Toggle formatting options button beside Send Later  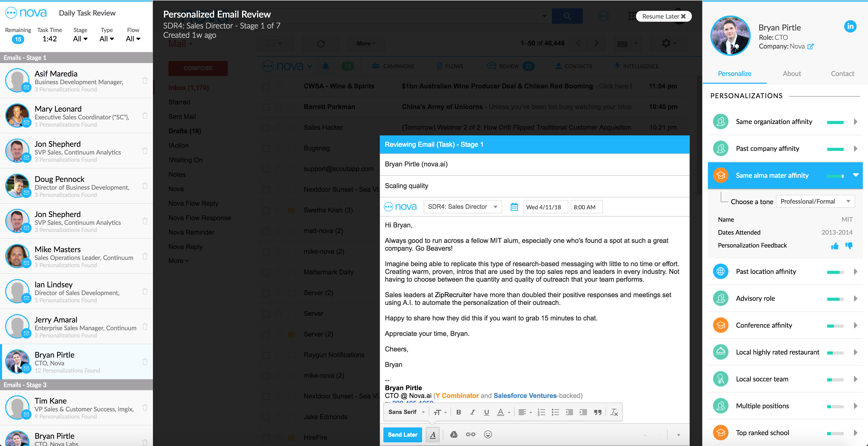(433, 435)
